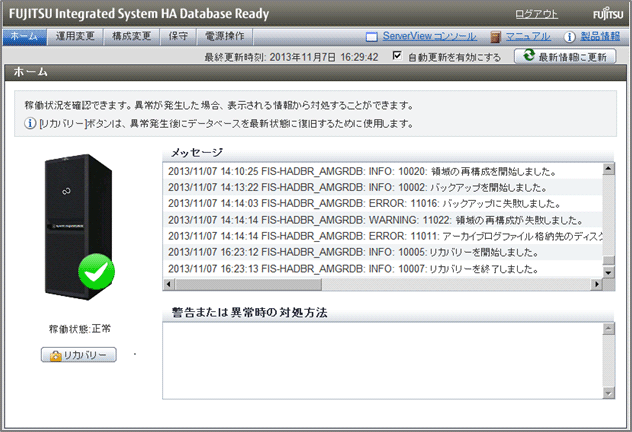Select the ERROR 11016 message row
The height and width of the screenshot is (432, 632).
383,204
